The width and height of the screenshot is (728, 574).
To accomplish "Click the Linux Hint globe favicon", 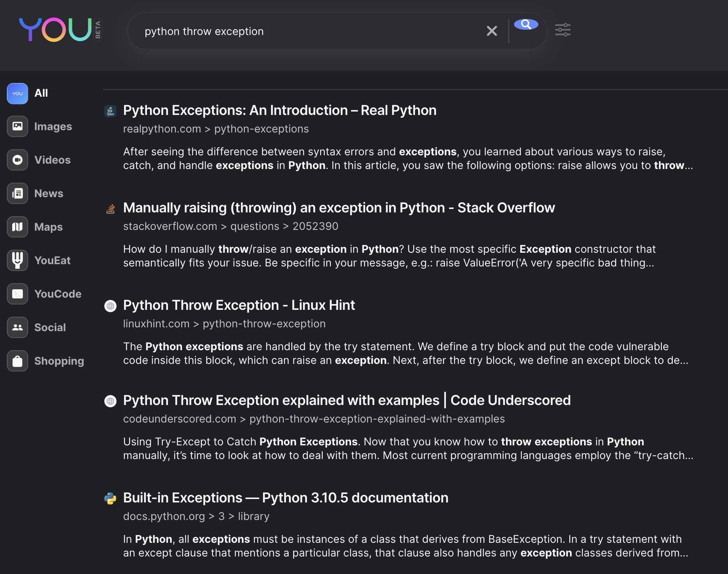I will click(x=110, y=306).
